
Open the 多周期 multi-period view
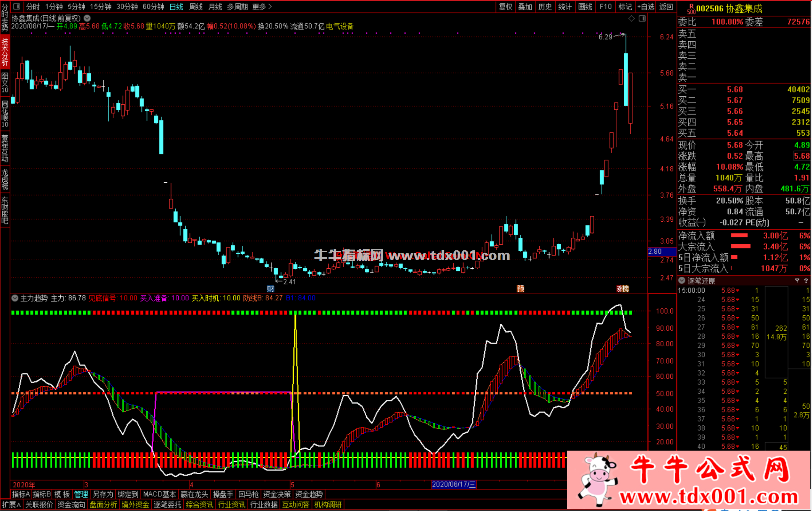[237, 7]
